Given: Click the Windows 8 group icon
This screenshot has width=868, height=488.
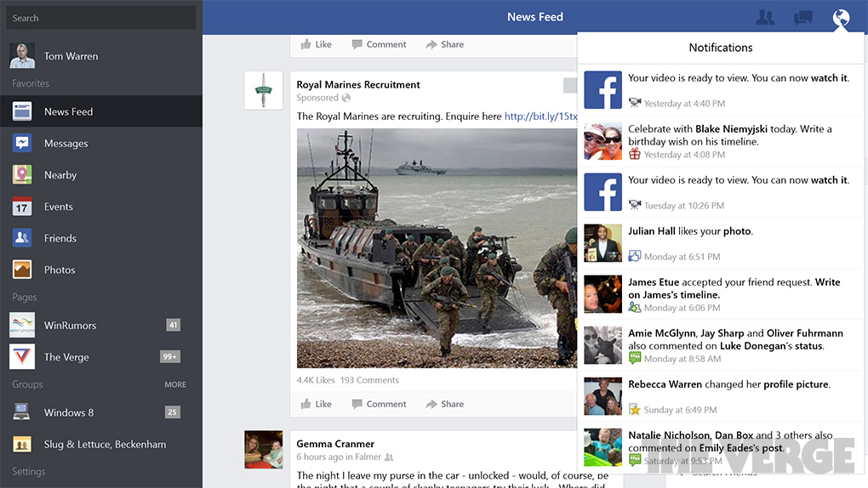Looking at the screenshot, I should click(22, 412).
